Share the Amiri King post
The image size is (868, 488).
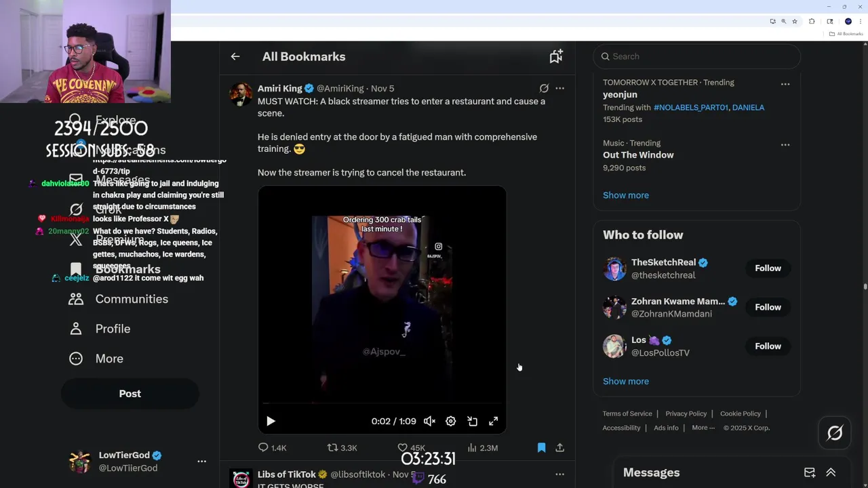(x=559, y=447)
